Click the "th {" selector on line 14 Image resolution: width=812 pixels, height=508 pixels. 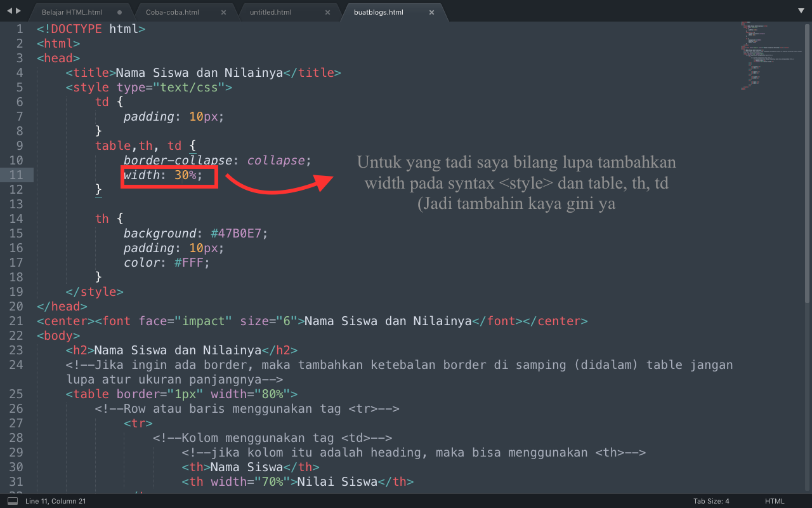[109, 218]
